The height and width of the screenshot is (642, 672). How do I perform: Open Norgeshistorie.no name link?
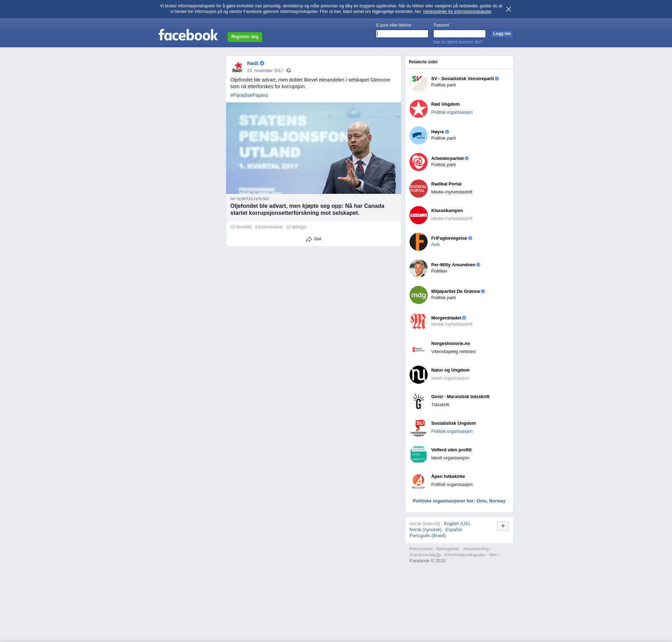pyautogui.click(x=450, y=344)
